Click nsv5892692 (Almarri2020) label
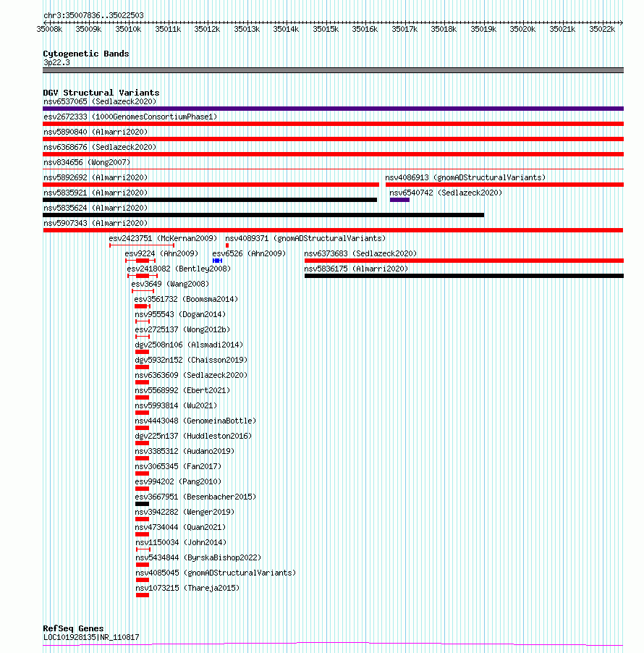Screen dimensions: 644x653 tap(96, 178)
